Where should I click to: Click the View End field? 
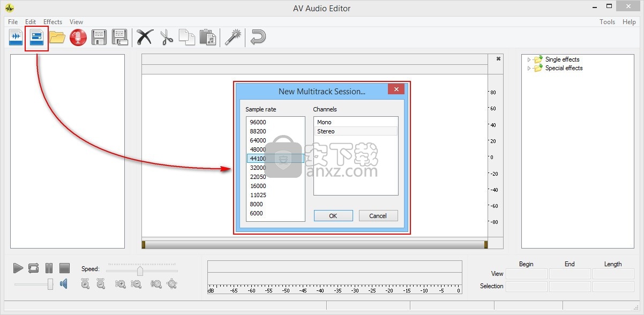pos(570,274)
